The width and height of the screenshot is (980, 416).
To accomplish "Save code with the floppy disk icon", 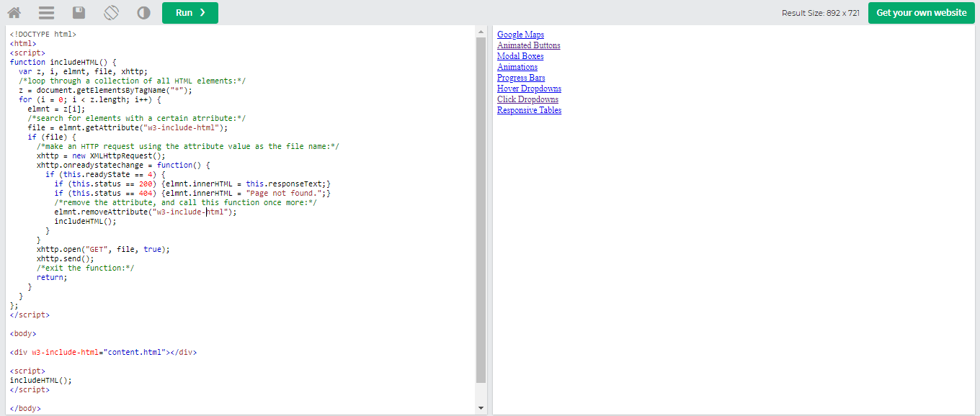I will [79, 13].
